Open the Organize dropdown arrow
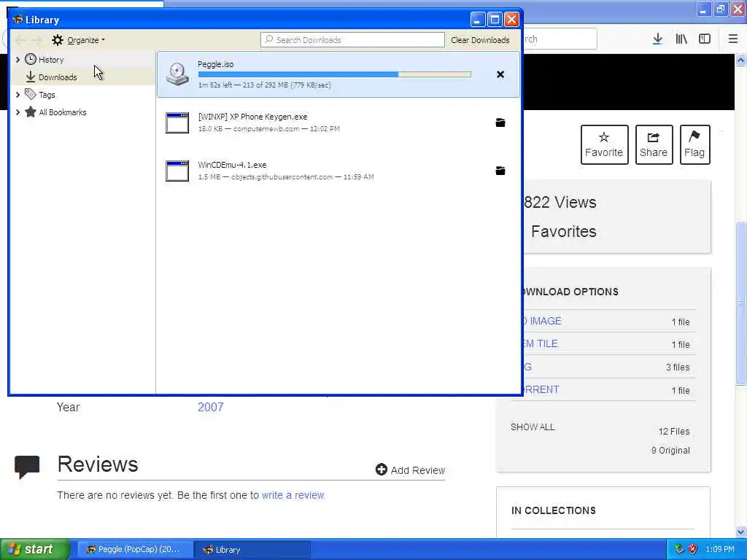This screenshot has height=560, width=747. (x=103, y=40)
